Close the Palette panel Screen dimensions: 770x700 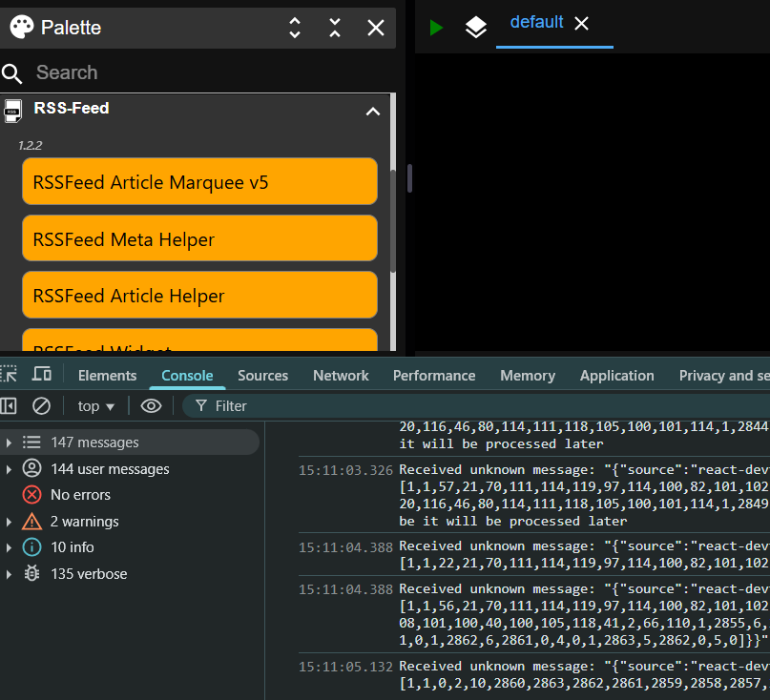click(376, 28)
